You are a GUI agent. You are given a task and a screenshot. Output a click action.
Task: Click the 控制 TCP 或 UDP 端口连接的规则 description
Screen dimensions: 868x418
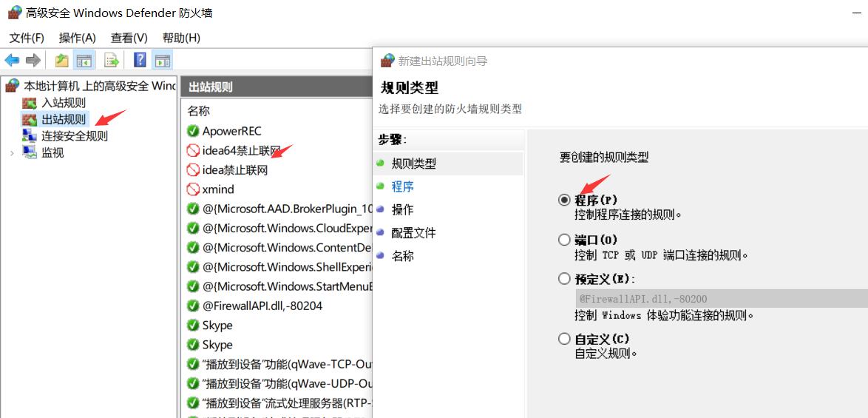[662, 255]
